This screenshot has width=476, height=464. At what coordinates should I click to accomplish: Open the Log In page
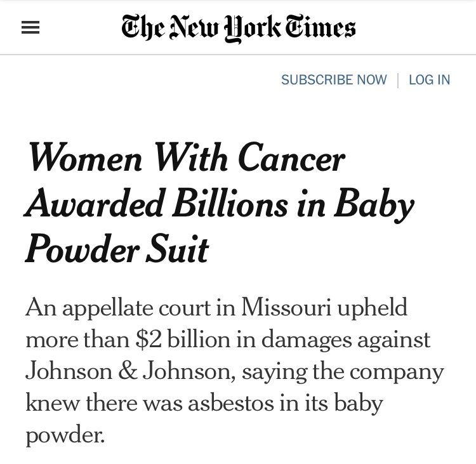[429, 80]
